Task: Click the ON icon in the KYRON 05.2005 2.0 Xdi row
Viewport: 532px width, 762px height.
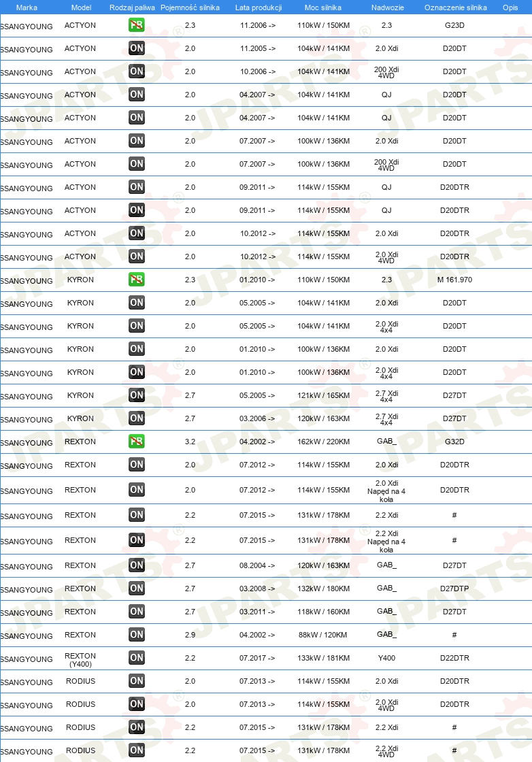Action: pyautogui.click(x=137, y=303)
